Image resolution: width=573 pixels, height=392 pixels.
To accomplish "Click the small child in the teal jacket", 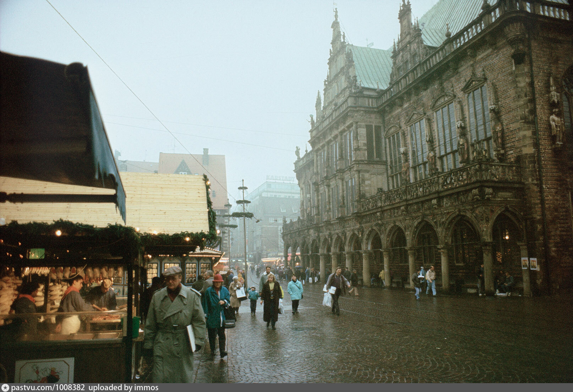I will tap(253, 299).
